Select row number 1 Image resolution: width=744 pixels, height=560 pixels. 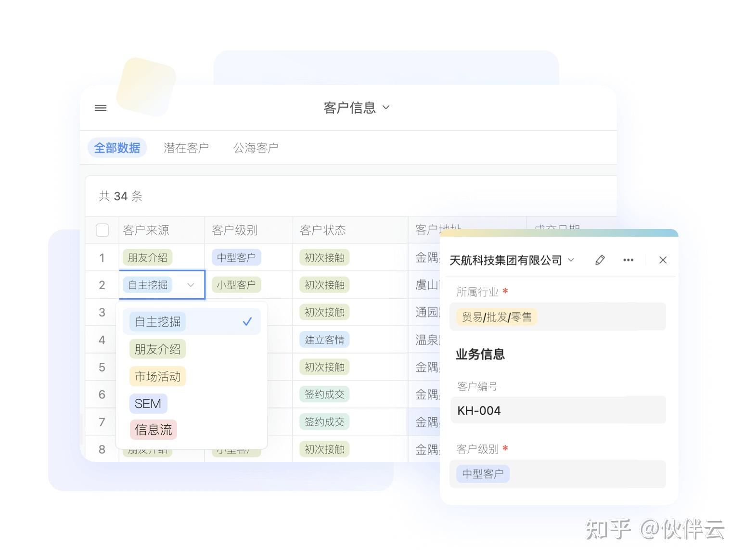(x=102, y=258)
